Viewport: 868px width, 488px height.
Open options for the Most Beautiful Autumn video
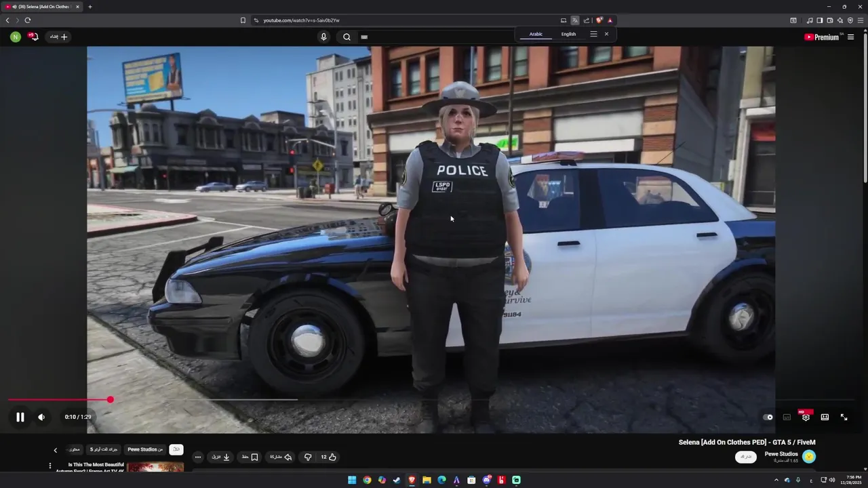point(50,466)
